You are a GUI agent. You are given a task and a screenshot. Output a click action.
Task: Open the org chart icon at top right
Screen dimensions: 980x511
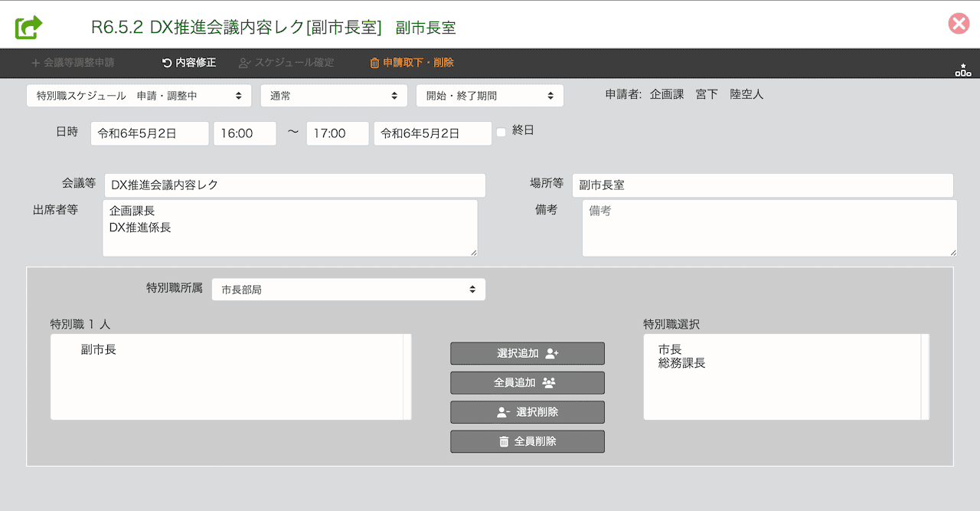tap(962, 70)
